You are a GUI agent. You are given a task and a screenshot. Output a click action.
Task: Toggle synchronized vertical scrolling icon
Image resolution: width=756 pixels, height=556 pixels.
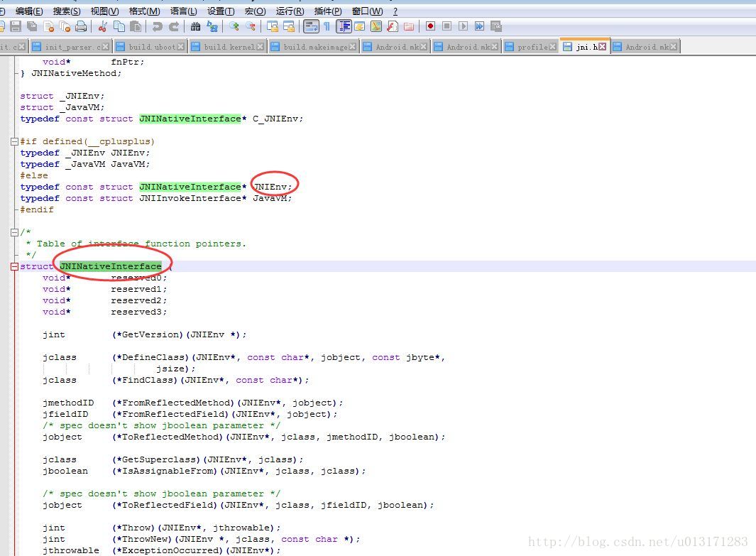click(273, 26)
